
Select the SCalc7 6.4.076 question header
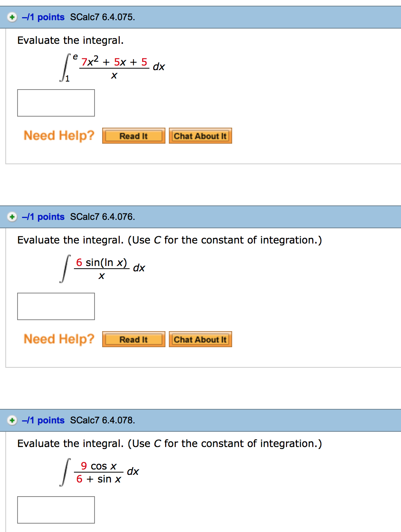[x=103, y=216]
